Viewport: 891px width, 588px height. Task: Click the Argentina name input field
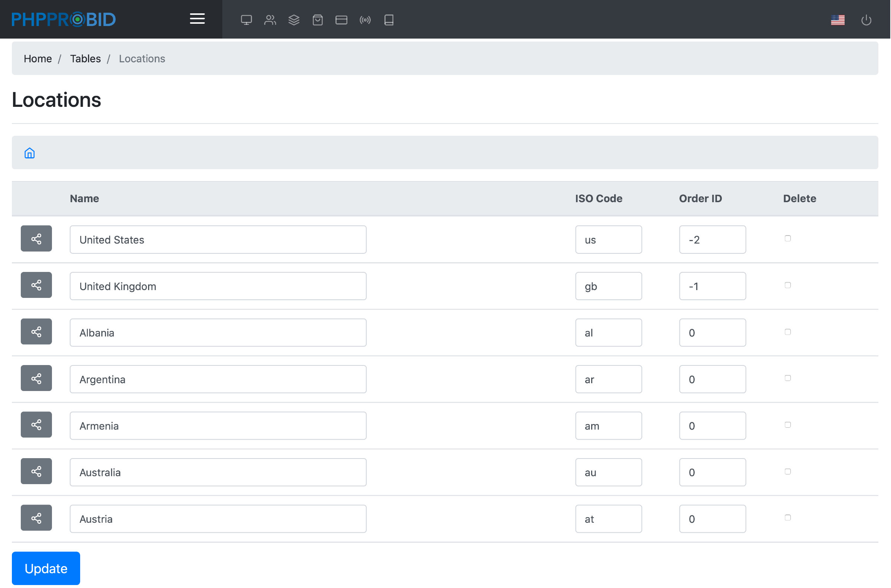[x=218, y=379]
